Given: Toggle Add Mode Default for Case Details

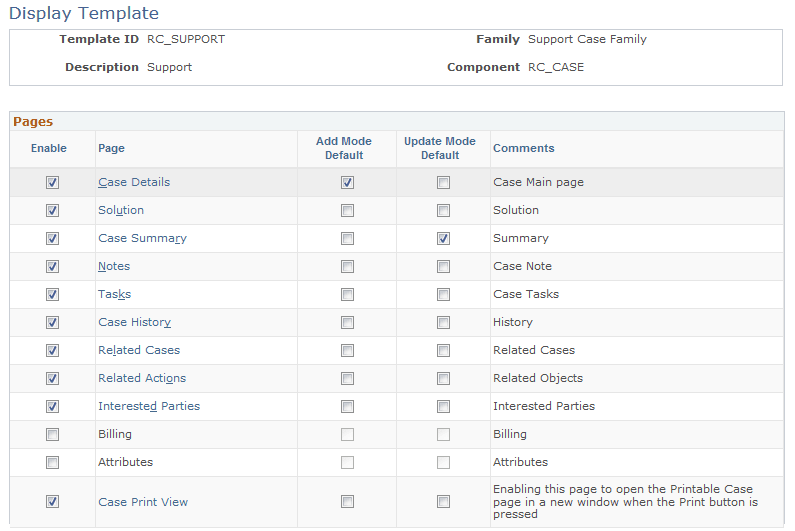Looking at the screenshot, I should (x=347, y=183).
